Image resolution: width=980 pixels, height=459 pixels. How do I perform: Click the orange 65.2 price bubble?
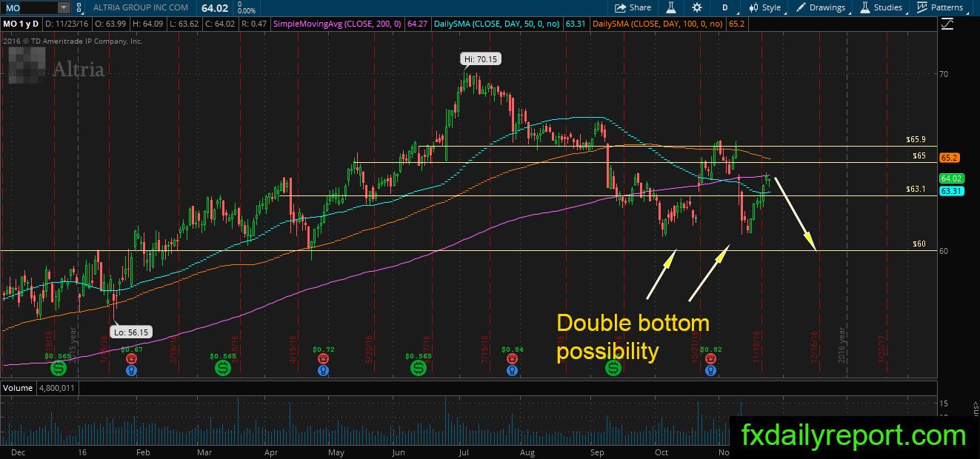948,158
